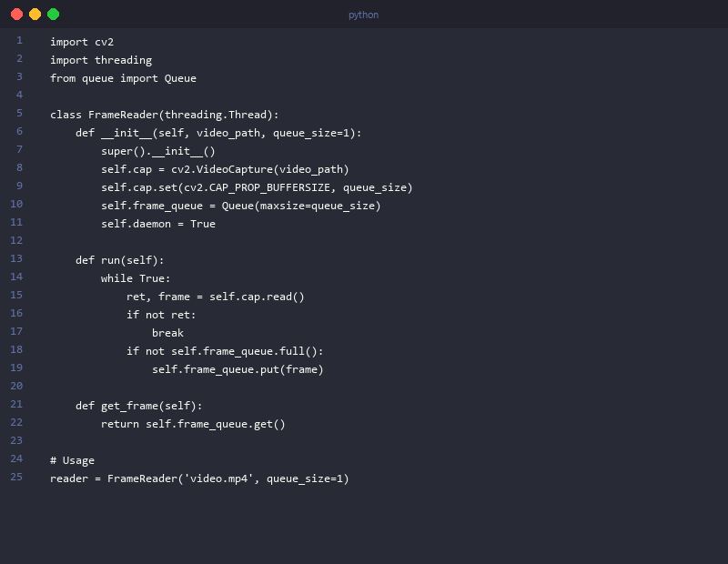Viewport: 728px width, 564px height.
Task: Click the 'reader = FrameReader(...)' line
Action: coord(199,478)
